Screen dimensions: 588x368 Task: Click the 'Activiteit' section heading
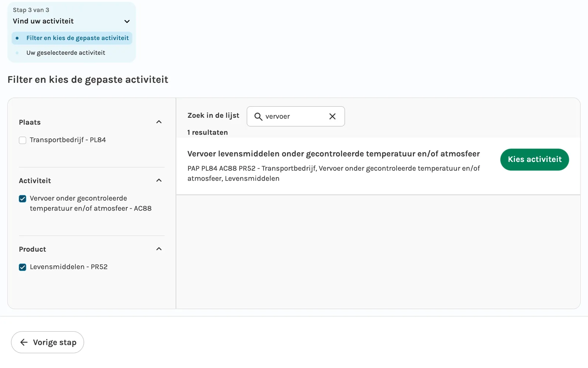pyautogui.click(x=35, y=181)
